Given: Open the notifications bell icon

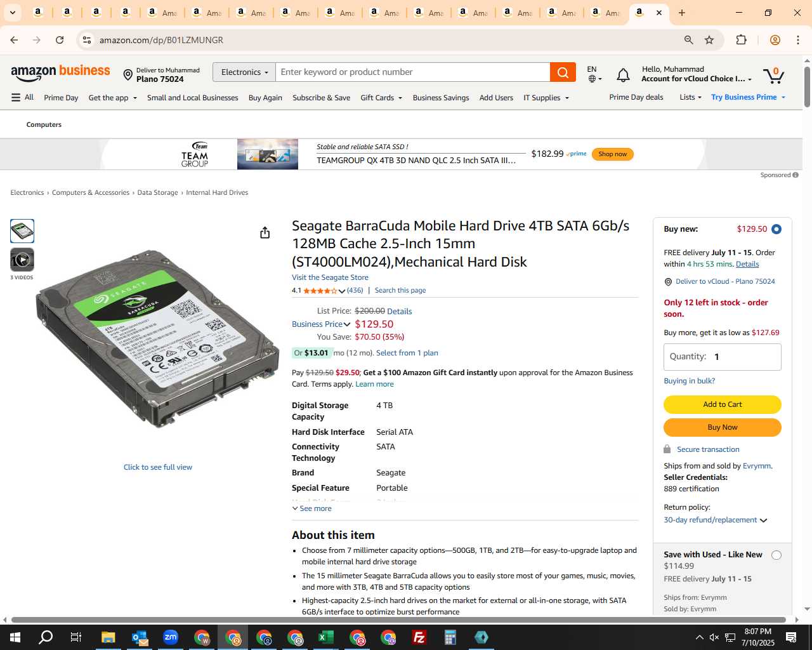Looking at the screenshot, I should 623,76.
